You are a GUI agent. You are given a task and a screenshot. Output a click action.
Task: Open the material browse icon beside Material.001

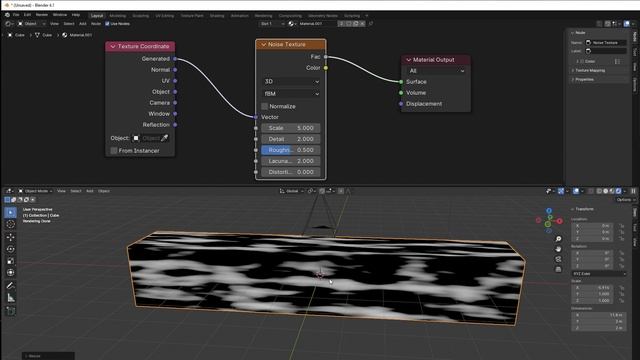[x=291, y=24]
